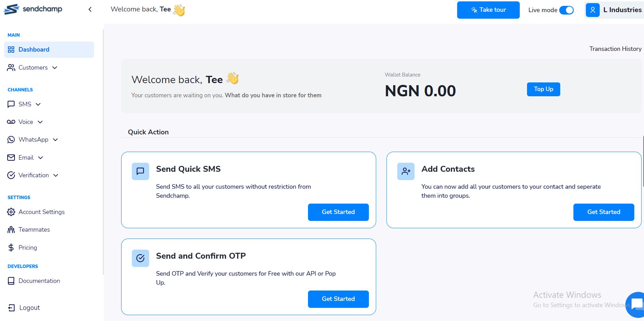Click the L Industries profile avatar

tap(592, 10)
